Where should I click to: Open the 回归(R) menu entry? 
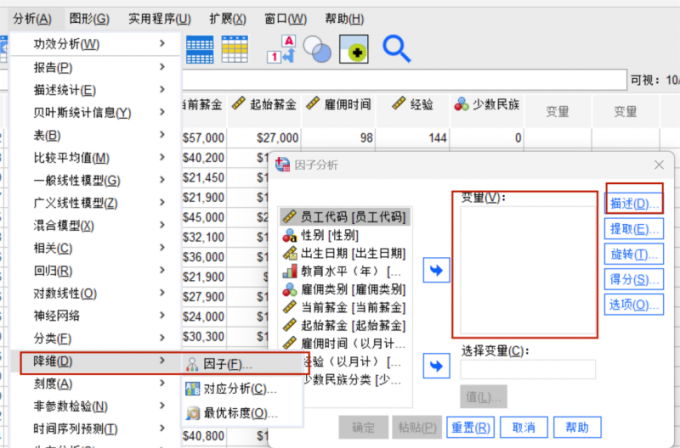(95, 271)
